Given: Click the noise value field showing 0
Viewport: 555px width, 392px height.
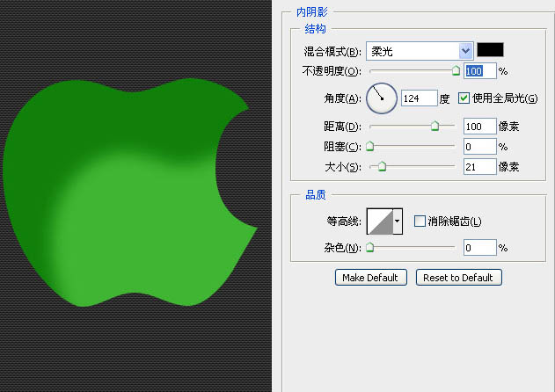Looking at the screenshot, I should tap(480, 248).
